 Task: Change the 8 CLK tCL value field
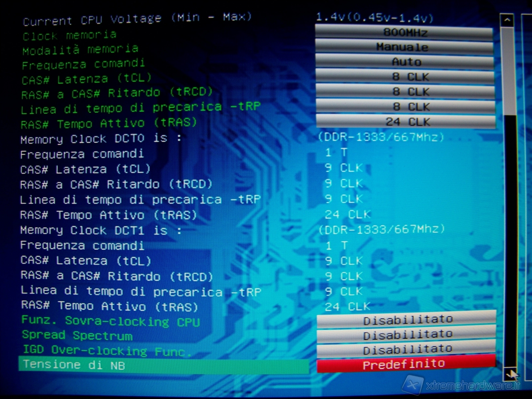pyautogui.click(x=405, y=77)
